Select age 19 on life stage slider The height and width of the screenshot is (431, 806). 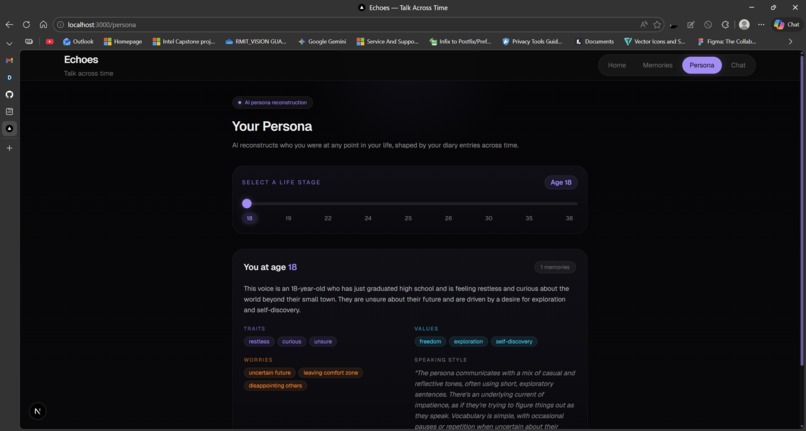point(288,218)
